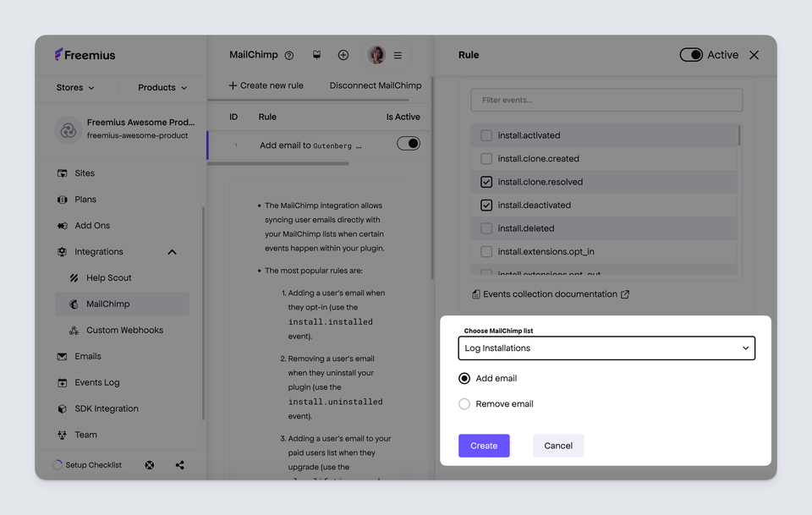This screenshot has height=515, width=812.
Task: Select Help Scout integration in sidebar
Action: coord(108,278)
